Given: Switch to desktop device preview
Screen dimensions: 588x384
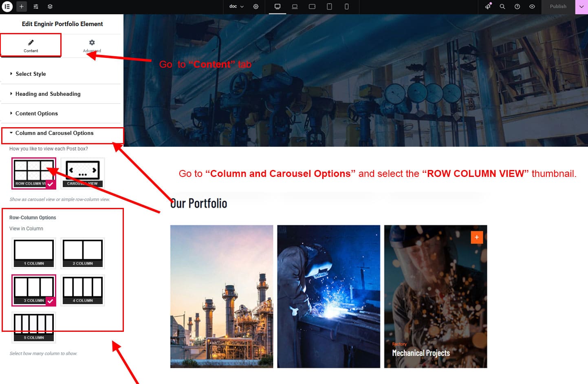Looking at the screenshot, I should tap(277, 7).
